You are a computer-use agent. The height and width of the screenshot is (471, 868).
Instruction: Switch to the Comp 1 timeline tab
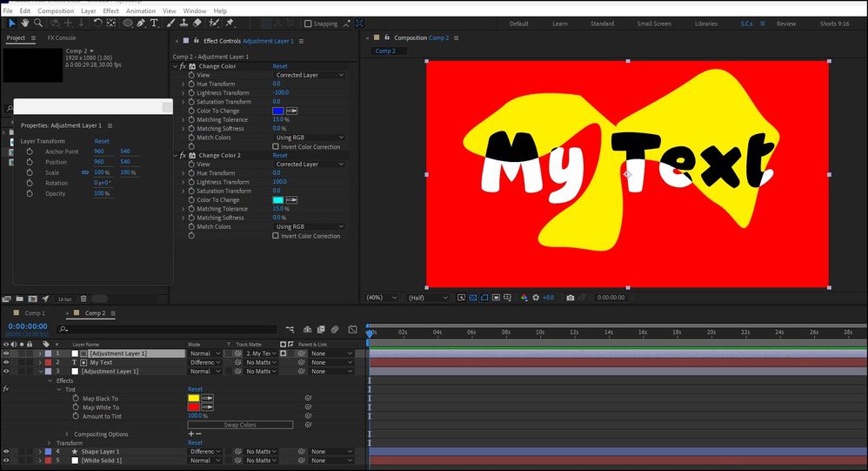click(x=35, y=313)
